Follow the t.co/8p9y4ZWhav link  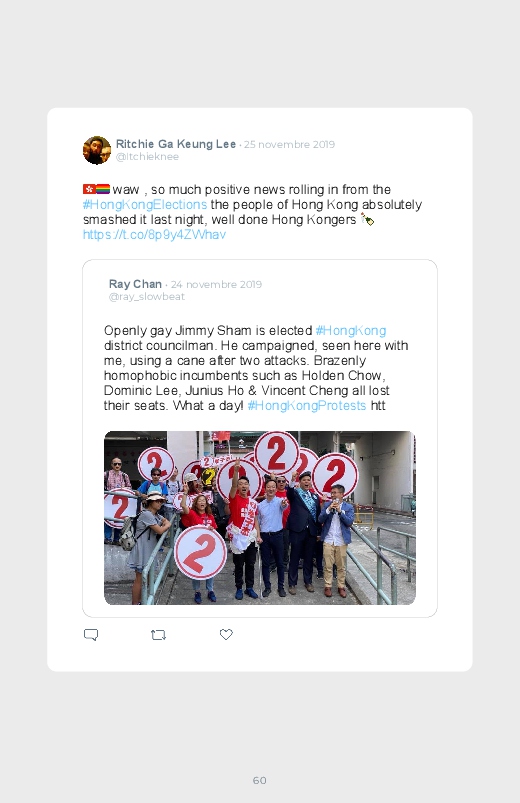(x=154, y=235)
